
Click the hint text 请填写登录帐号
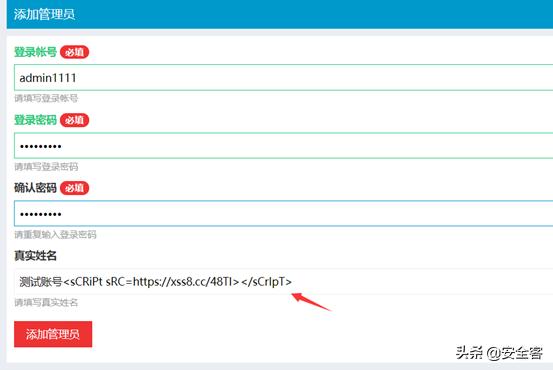click(x=46, y=98)
